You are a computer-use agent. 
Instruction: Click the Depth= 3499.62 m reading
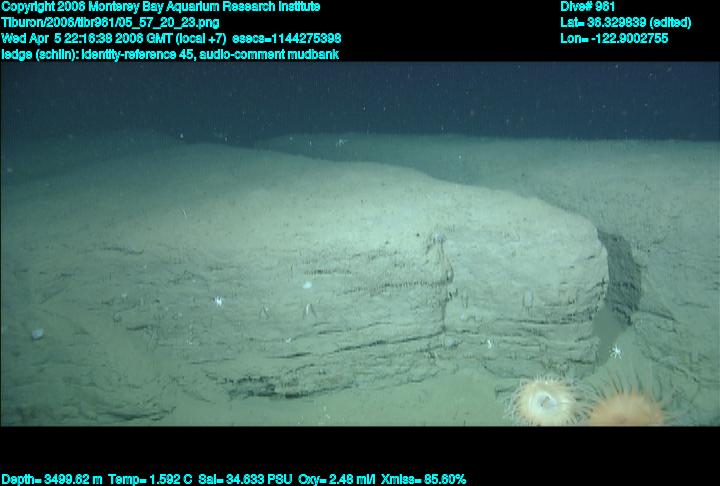coord(52,480)
